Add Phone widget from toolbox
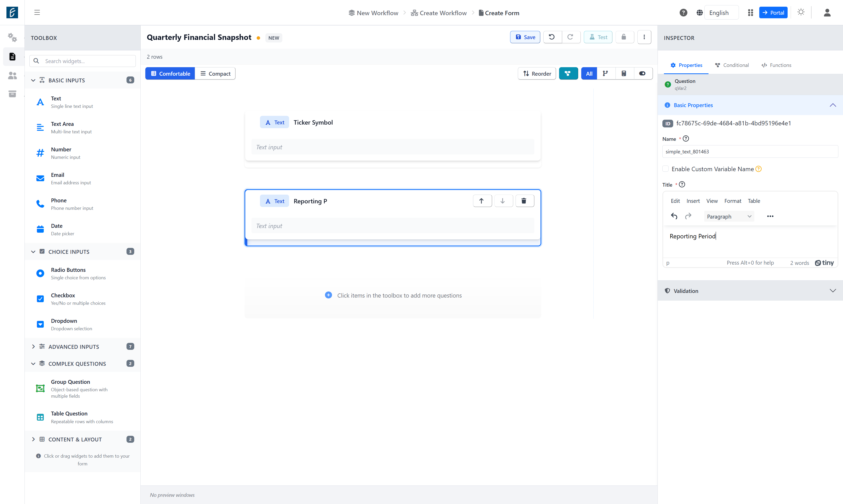The width and height of the screenshot is (843, 504). tap(83, 204)
